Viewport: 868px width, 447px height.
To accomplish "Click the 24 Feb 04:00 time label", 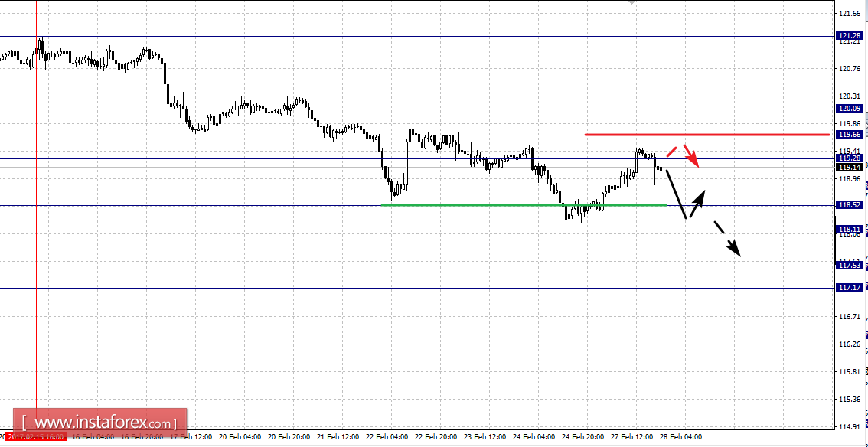I will 533,436.
